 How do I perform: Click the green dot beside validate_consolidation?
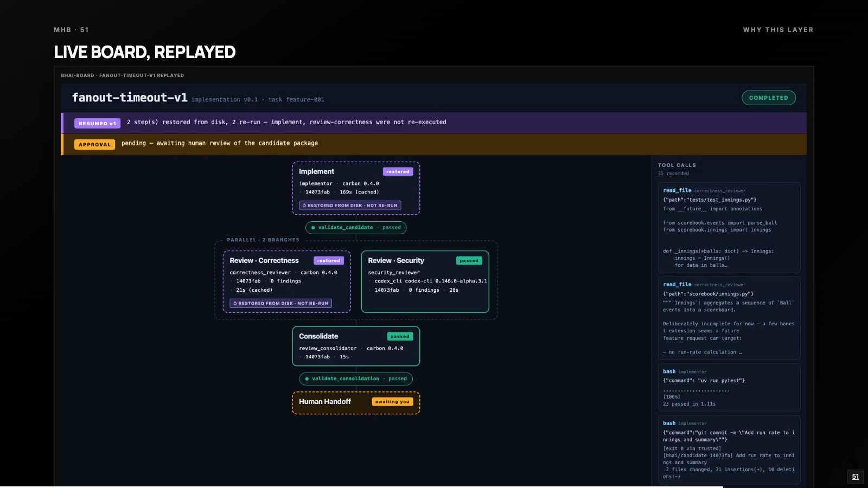pos(307,379)
